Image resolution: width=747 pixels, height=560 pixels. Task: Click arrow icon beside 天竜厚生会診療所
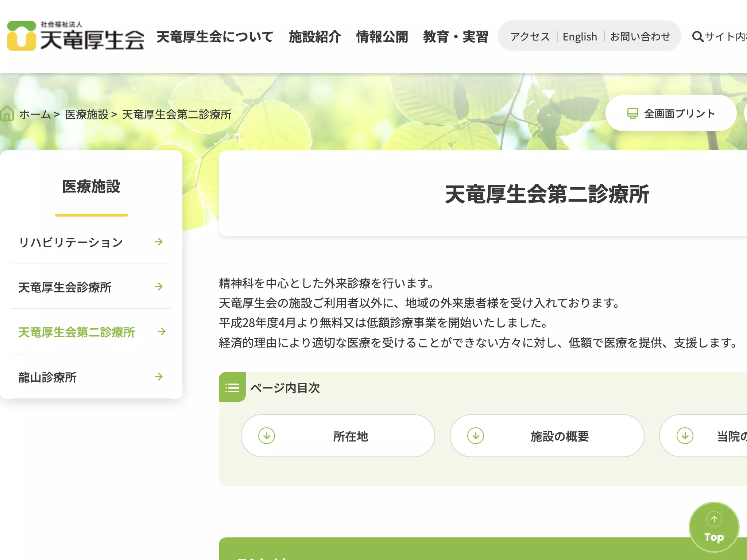point(159,287)
